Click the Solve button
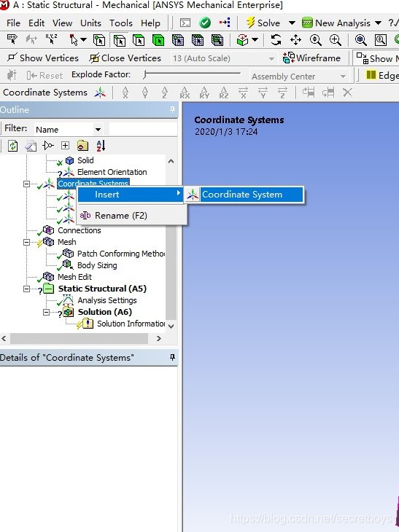The width and height of the screenshot is (399, 532). coord(263,23)
